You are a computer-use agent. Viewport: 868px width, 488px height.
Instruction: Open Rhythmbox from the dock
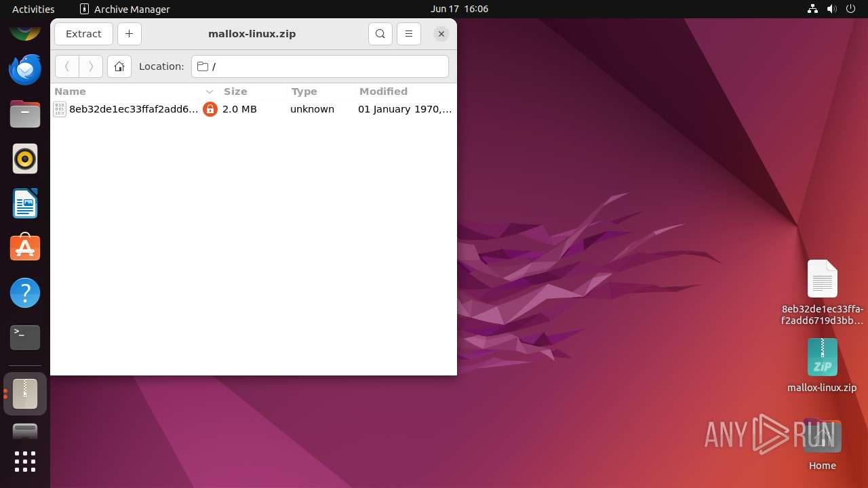pos(25,159)
